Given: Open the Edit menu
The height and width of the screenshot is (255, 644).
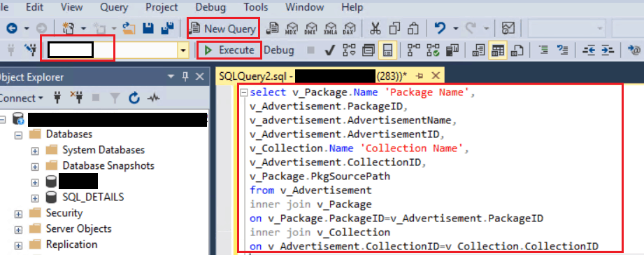Looking at the screenshot, I should [35, 7].
